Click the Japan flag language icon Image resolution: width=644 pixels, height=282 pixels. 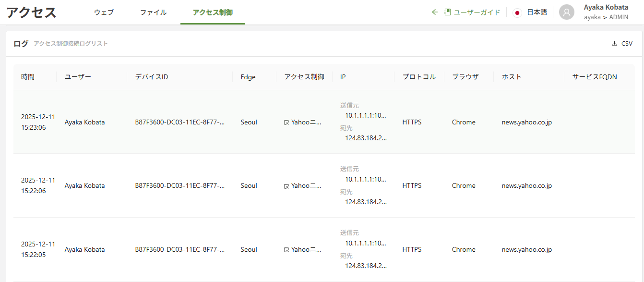(x=517, y=13)
